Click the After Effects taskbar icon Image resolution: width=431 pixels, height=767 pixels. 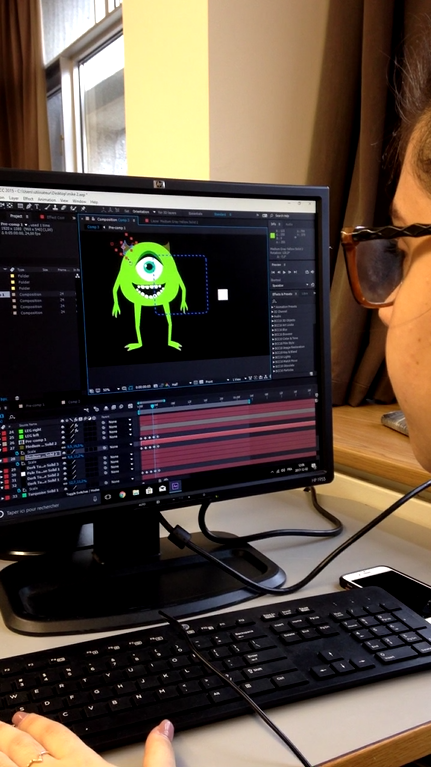click(x=176, y=487)
